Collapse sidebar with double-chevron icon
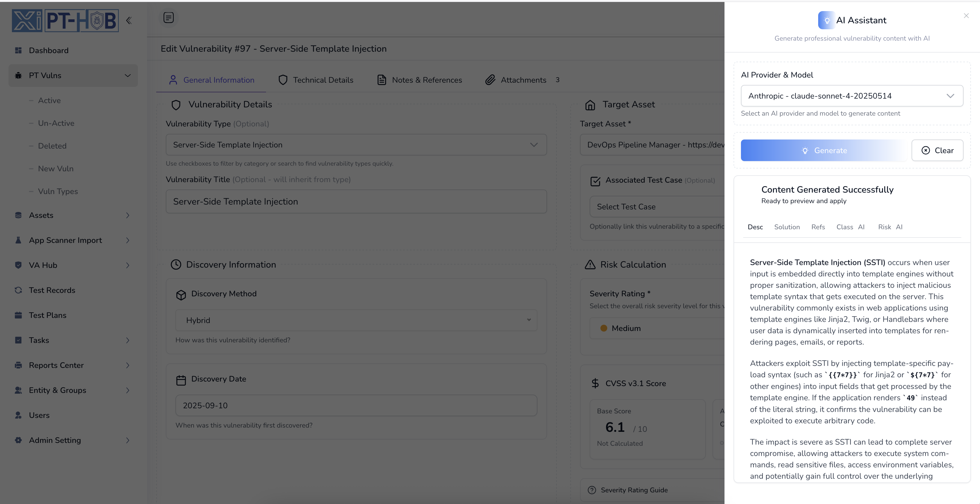Screen dimensions: 980x504 tap(129, 20)
